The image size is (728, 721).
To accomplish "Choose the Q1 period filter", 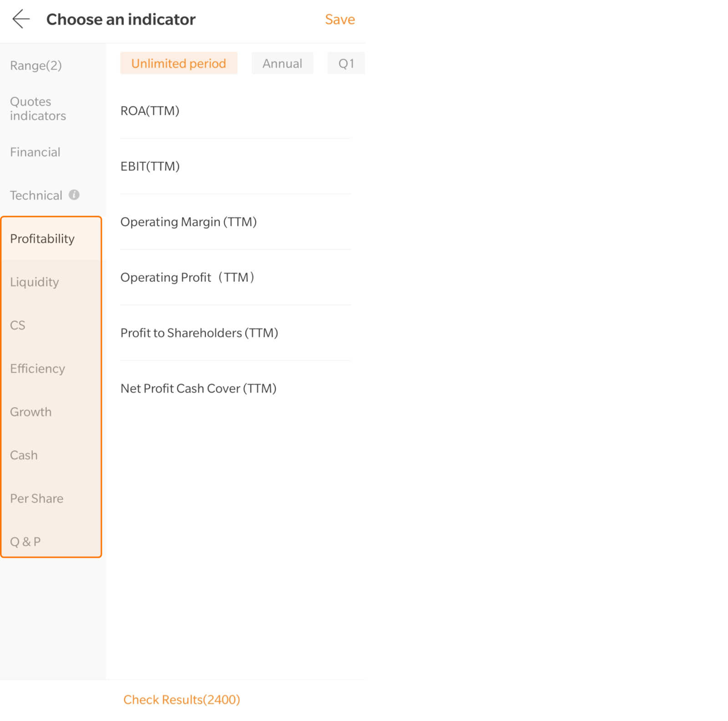I will click(346, 63).
